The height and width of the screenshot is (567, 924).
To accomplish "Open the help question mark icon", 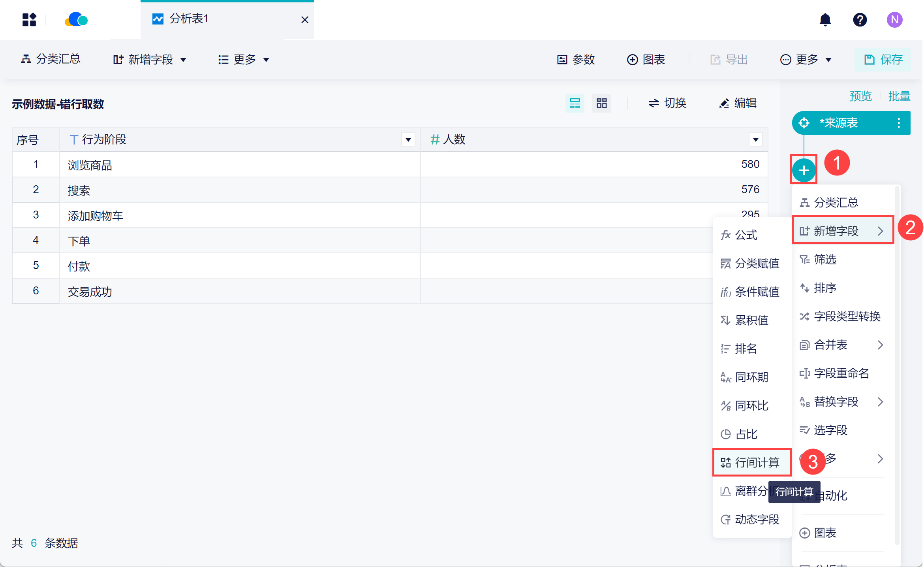I will [x=860, y=20].
